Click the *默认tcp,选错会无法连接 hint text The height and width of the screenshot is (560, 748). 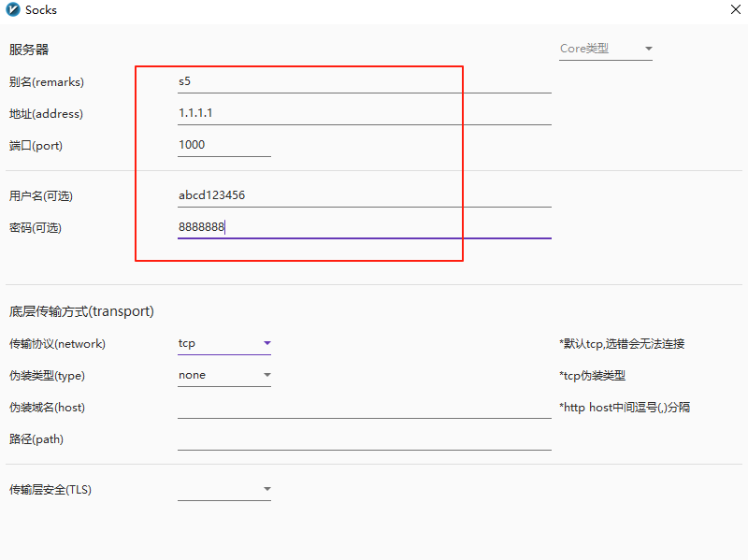[x=622, y=344]
